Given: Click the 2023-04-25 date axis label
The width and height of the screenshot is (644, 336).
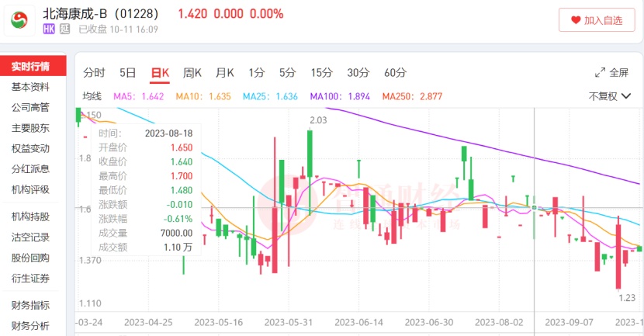Looking at the screenshot, I should click(x=148, y=323).
